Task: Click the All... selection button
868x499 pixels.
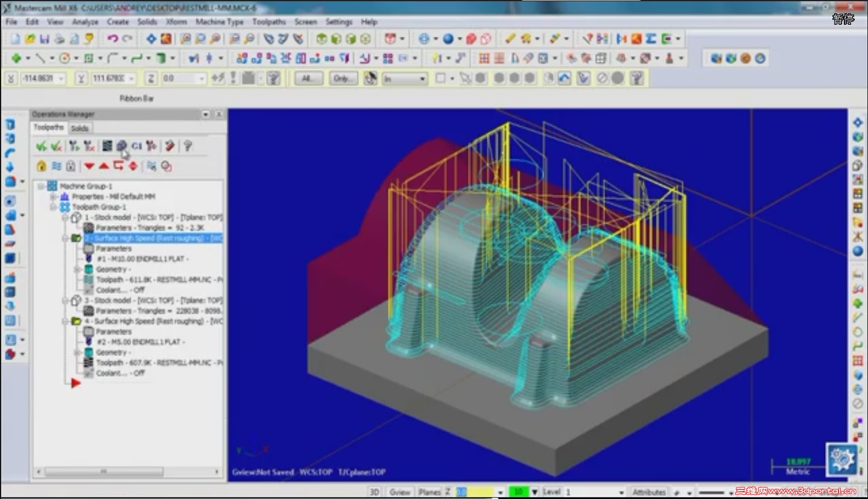Action: point(308,78)
